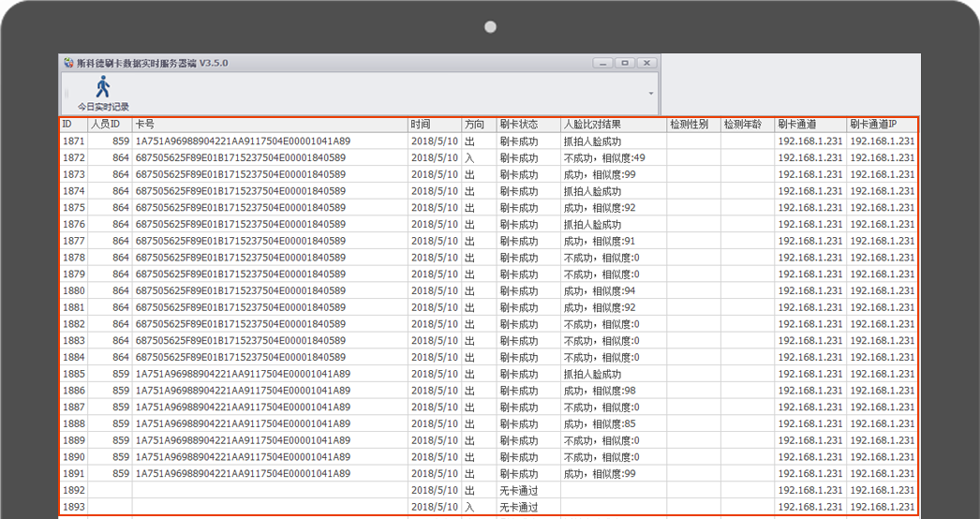Screen dimensions: 980x519
Task: Close the 刷卡数据实时服务器端 window
Action: coord(646,63)
